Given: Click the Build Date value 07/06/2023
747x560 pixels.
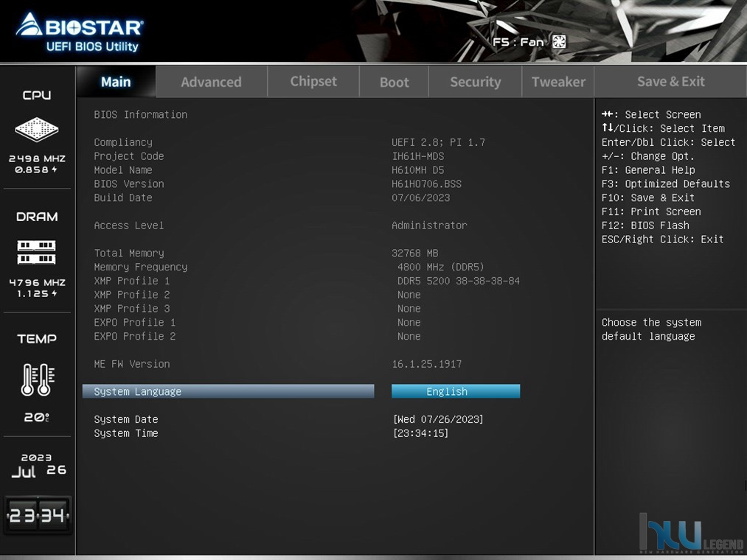Looking at the screenshot, I should coord(420,197).
